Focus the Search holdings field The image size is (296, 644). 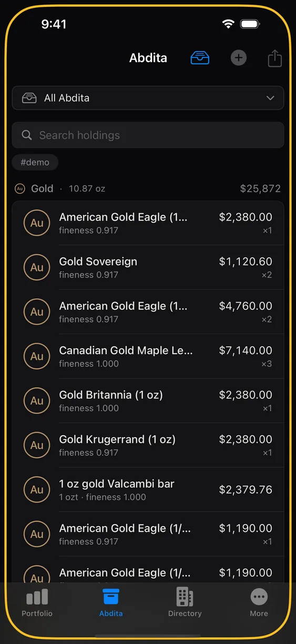click(148, 135)
